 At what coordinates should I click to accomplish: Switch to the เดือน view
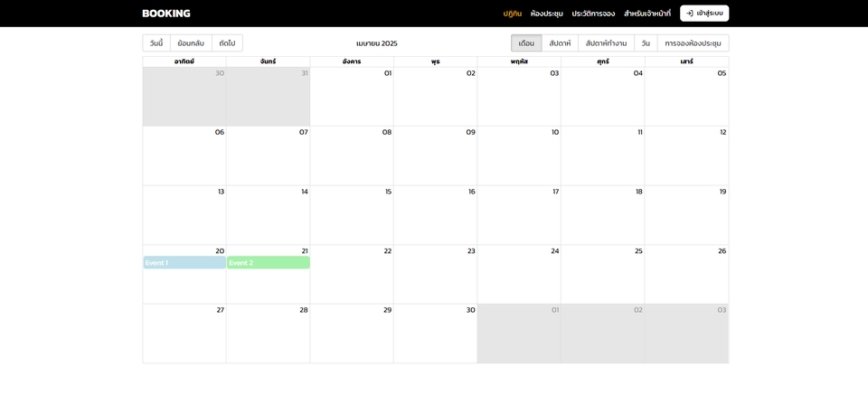click(x=526, y=43)
